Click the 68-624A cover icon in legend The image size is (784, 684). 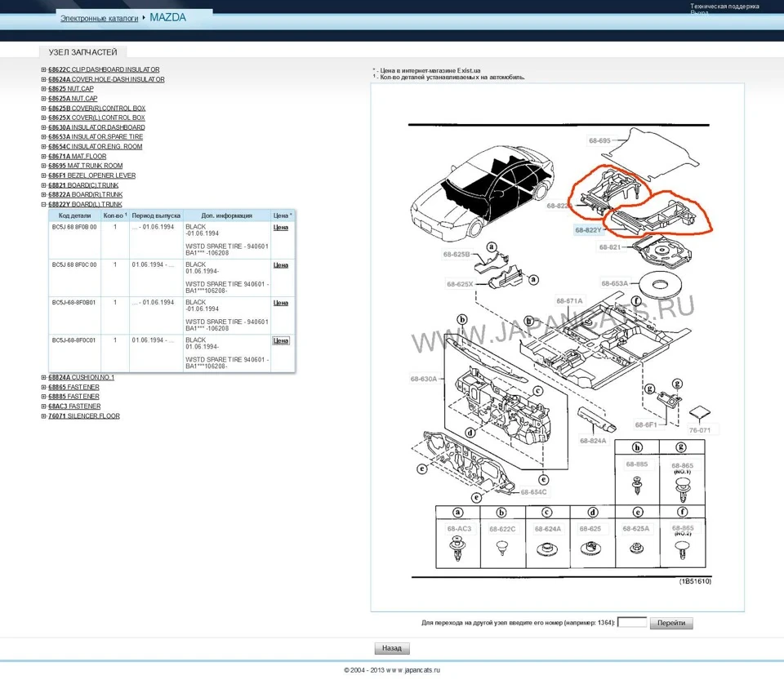click(x=547, y=549)
